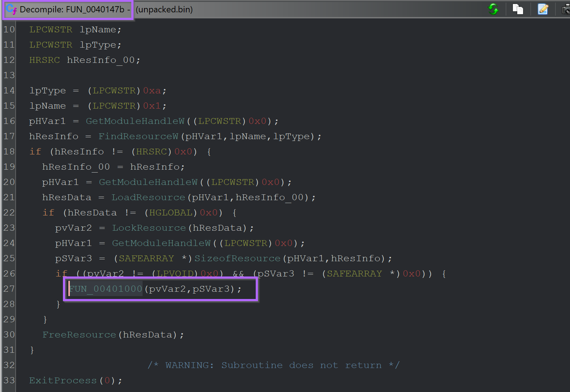
Task: Click the copy pages icon in toolbar
Action: (518, 9)
